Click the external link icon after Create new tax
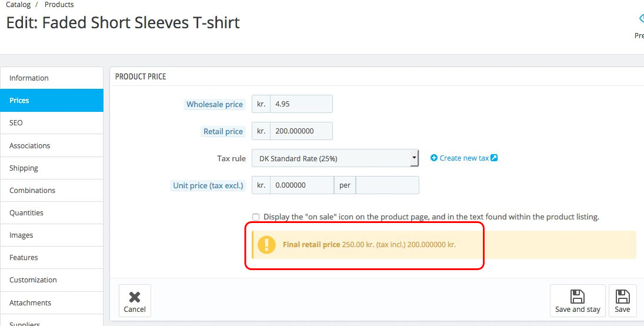The height and width of the screenshot is (326, 644). tap(495, 158)
